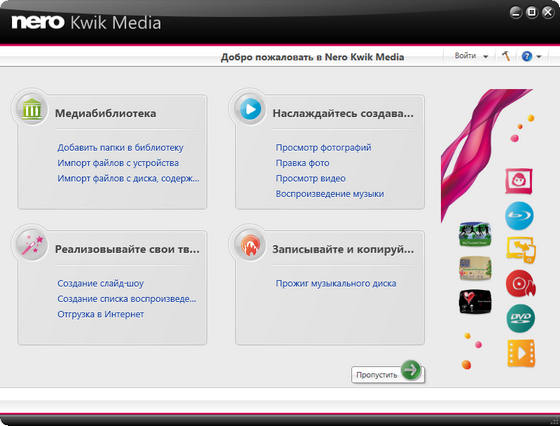Viewport: 560px width, 426px height.
Task: Open settings with the hammer icon
Action: point(506,56)
